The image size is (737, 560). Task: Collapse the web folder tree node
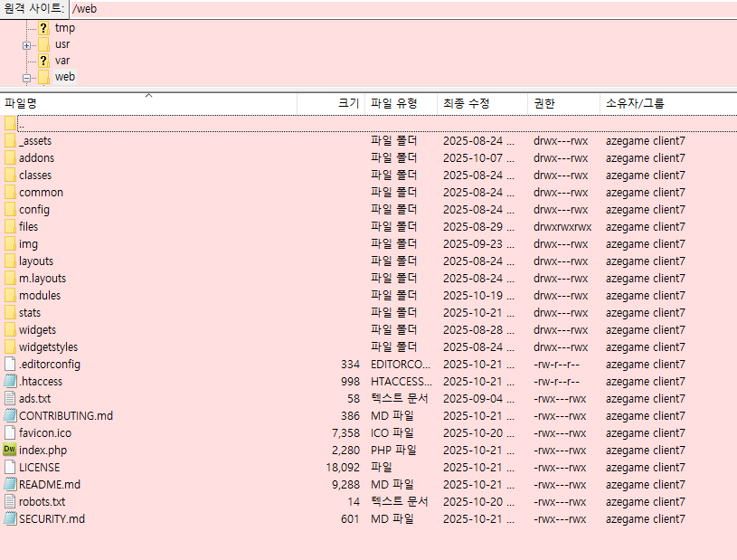[27, 78]
